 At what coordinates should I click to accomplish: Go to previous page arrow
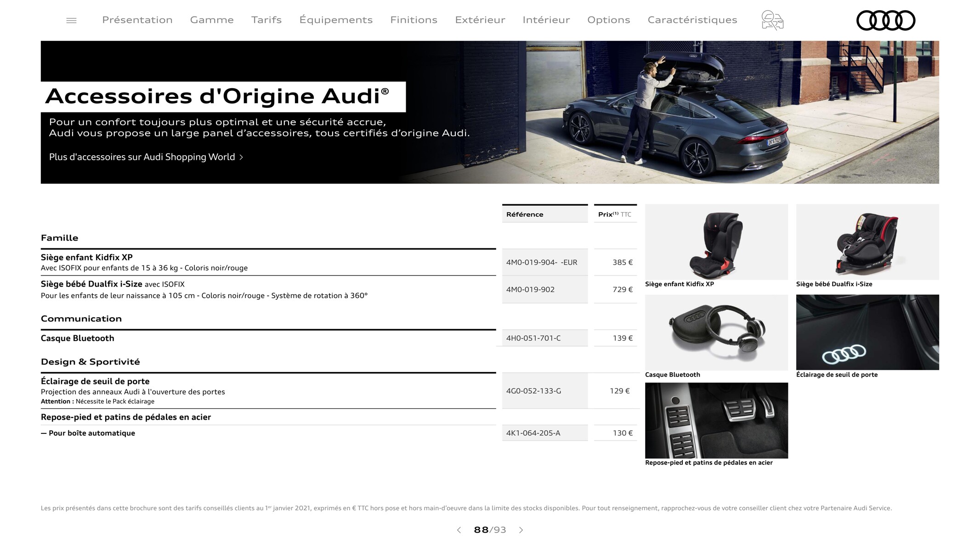459,530
